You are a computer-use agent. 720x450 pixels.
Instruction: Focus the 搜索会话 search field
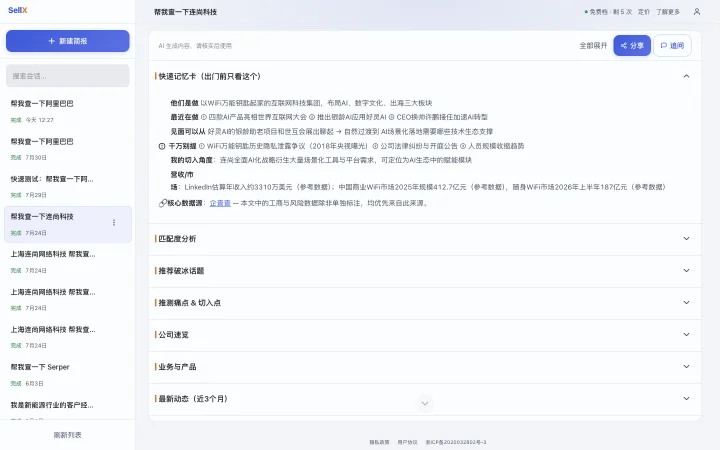68,76
